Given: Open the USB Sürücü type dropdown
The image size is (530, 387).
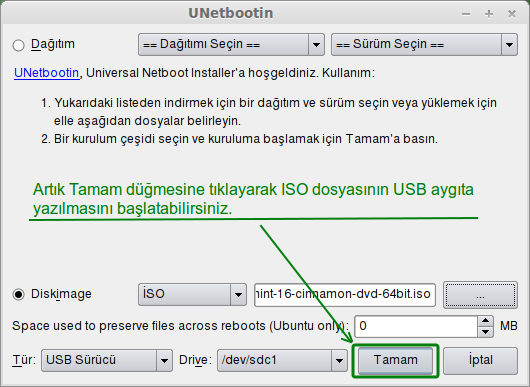Looking at the screenshot, I should [107, 360].
